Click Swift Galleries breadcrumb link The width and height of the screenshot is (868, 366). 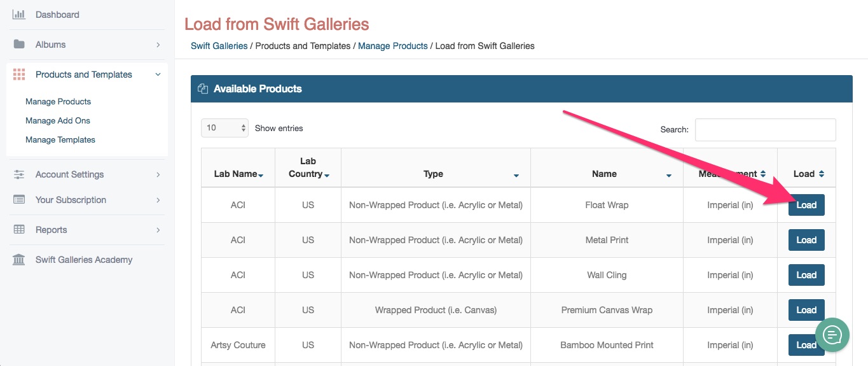[x=219, y=46]
